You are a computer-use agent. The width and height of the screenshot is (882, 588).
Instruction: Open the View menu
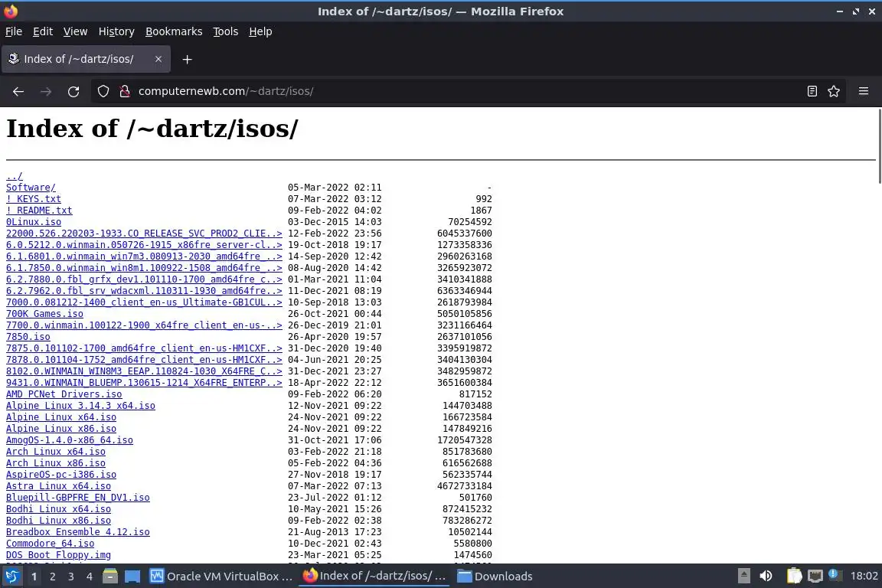tap(75, 31)
